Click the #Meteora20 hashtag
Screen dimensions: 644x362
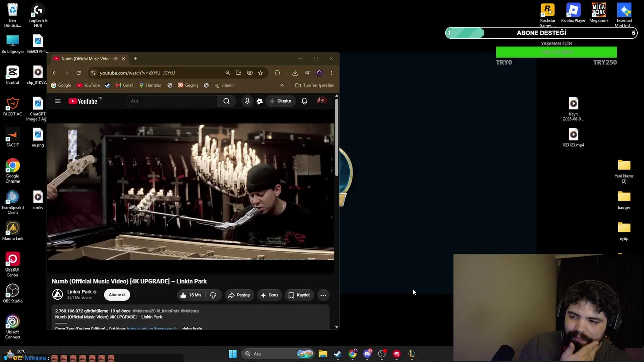click(x=144, y=311)
